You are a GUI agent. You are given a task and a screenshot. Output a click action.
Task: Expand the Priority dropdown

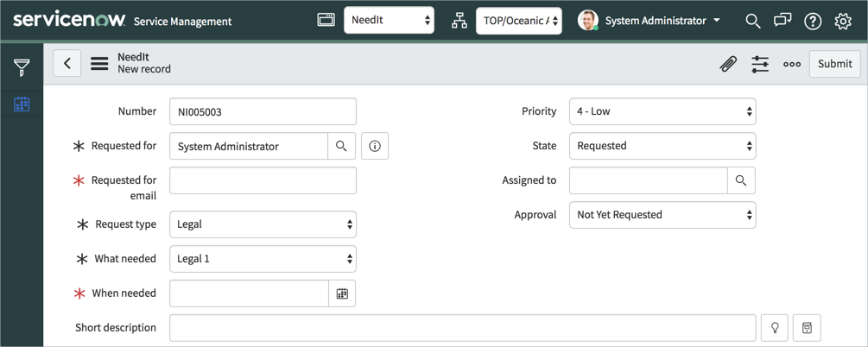662,111
